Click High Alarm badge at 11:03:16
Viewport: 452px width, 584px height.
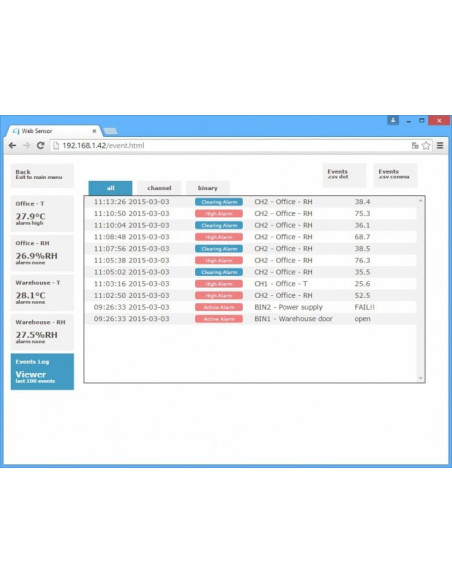[x=219, y=284]
